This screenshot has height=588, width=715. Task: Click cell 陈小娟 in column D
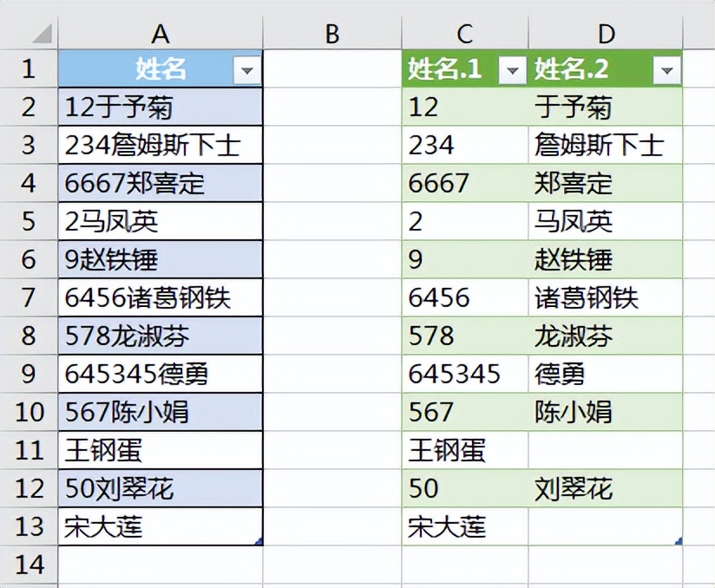coord(606,412)
